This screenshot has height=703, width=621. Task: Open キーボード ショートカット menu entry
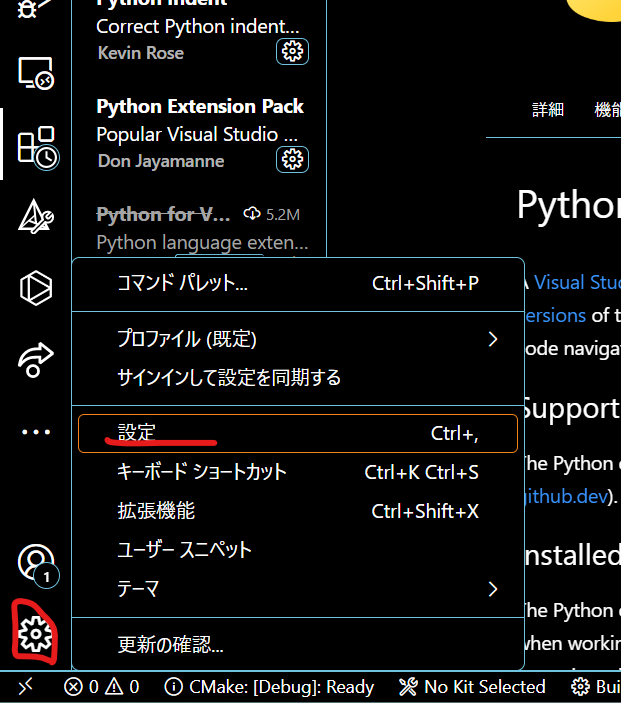pyautogui.click(x=298, y=472)
